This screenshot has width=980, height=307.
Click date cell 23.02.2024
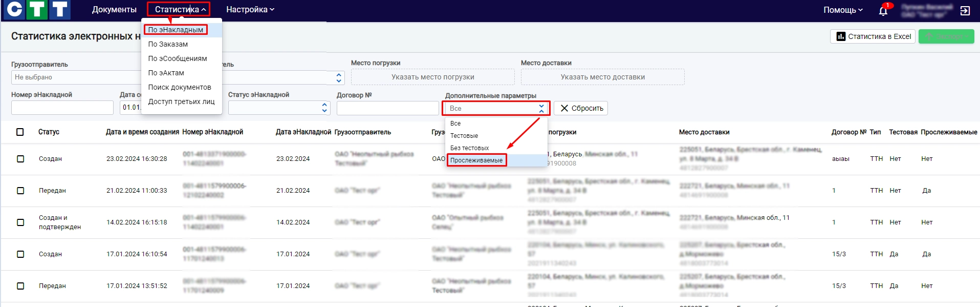[x=293, y=159]
